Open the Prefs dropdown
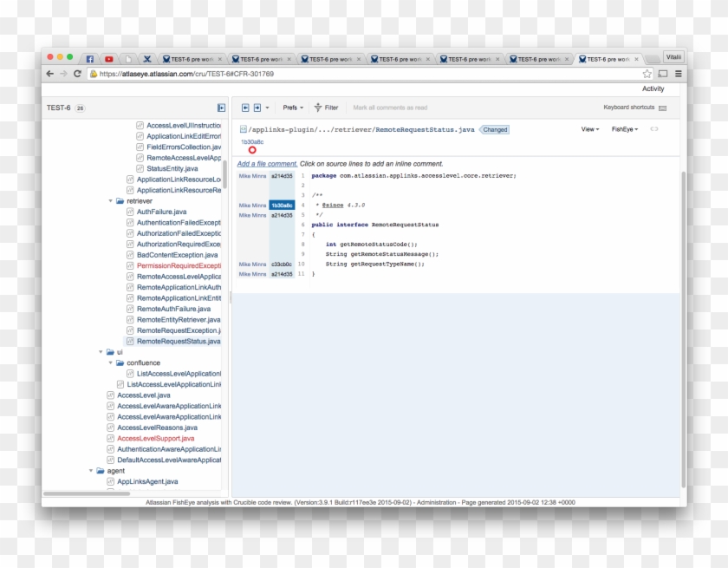The height and width of the screenshot is (568, 728). pyautogui.click(x=293, y=108)
